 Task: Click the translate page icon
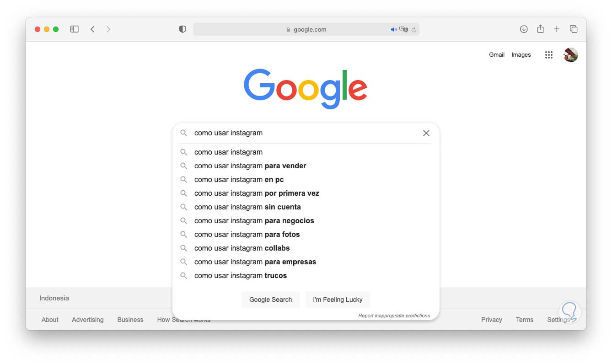tap(403, 29)
